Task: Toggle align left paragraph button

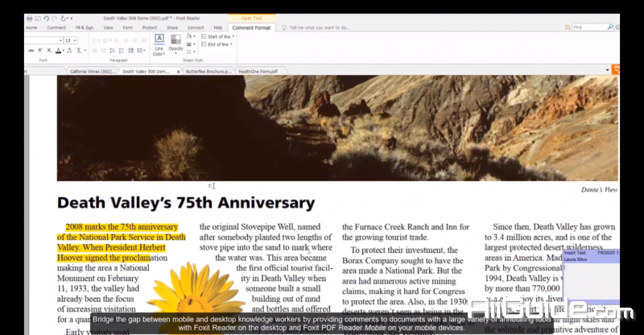Action: point(117,40)
